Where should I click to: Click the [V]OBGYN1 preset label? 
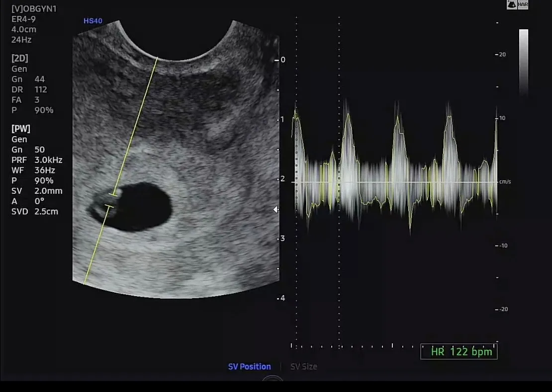(x=34, y=9)
